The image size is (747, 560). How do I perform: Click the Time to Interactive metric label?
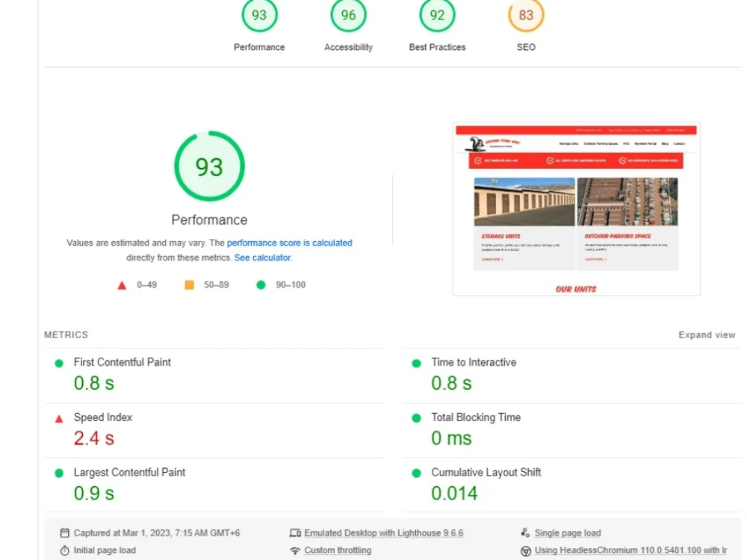(x=474, y=362)
